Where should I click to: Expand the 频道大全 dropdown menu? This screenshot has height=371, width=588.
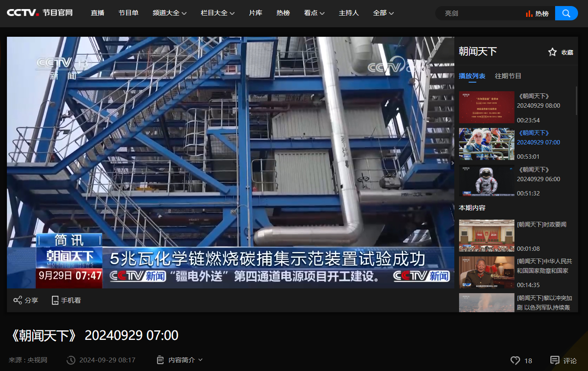[170, 13]
